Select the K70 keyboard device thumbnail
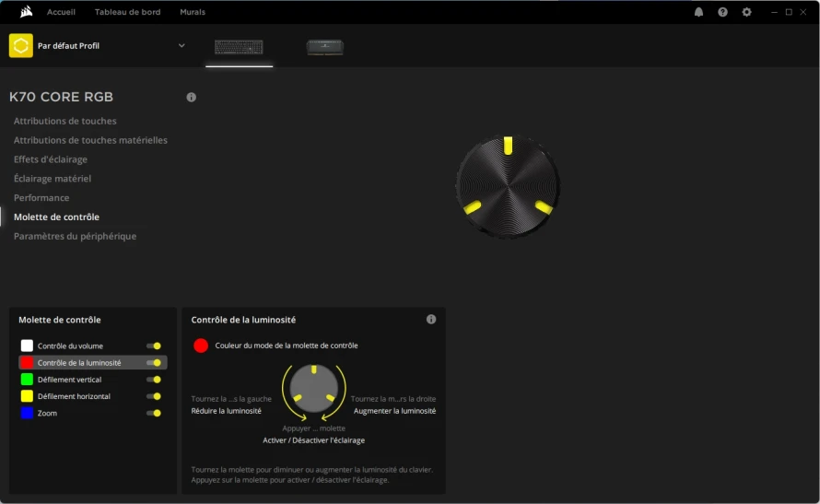This screenshot has width=820, height=504. [x=239, y=47]
